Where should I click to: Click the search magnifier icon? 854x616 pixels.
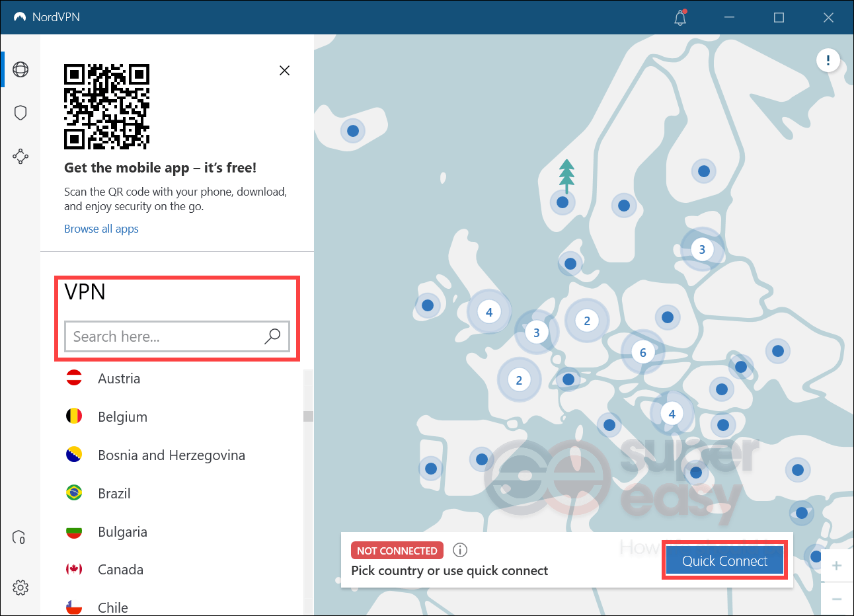click(272, 336)
